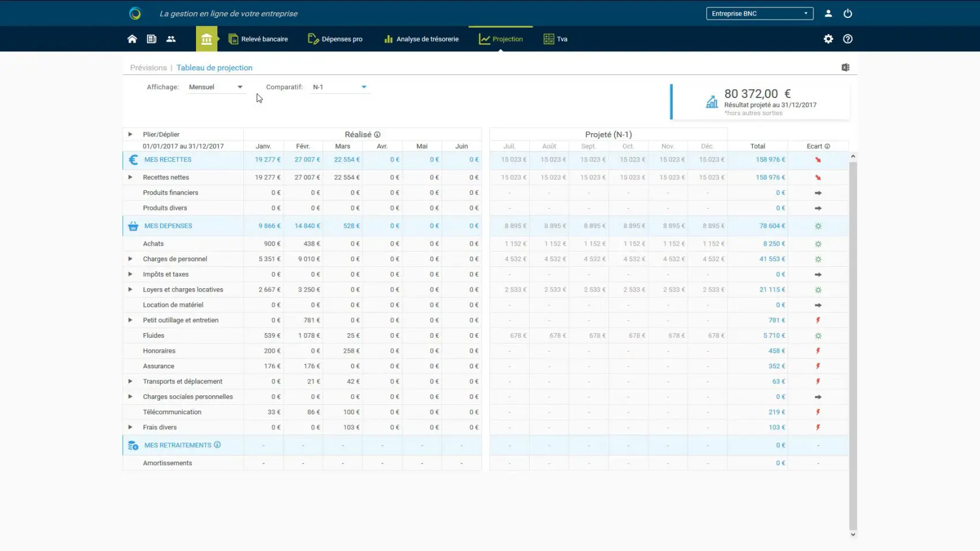
Task: Click the table vertical scrollbar thumb
Action: [853, 346]
